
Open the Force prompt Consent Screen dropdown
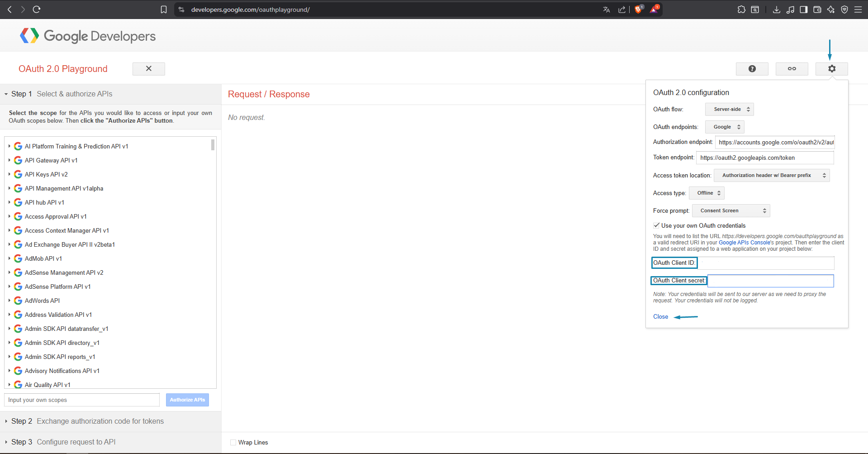pos(730,211)
